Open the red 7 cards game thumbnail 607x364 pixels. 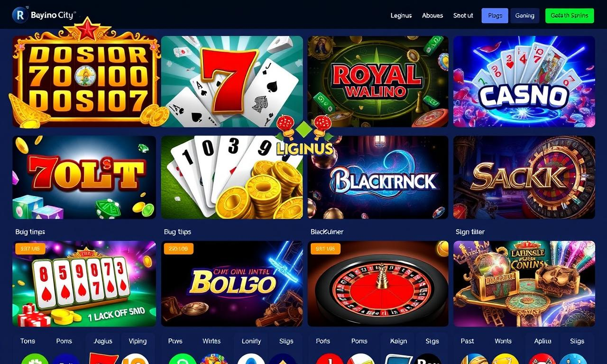[232, 82]
